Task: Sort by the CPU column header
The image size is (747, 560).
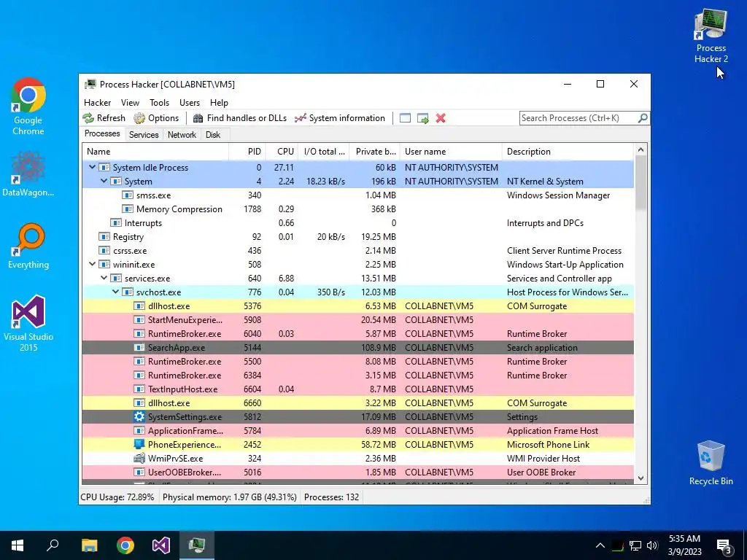Action: coord(282,152)
